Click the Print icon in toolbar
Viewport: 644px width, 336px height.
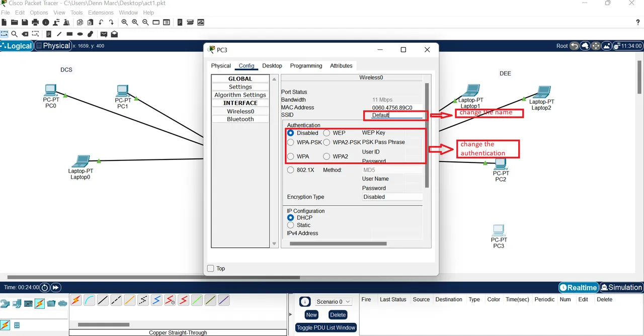point(35,22)
